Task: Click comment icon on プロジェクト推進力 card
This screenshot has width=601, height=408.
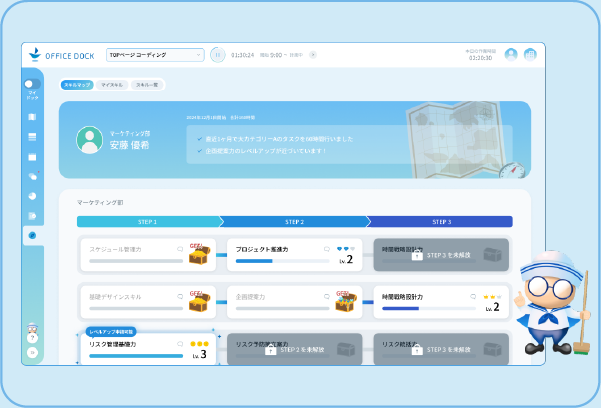Action: (x=327, y=248)
